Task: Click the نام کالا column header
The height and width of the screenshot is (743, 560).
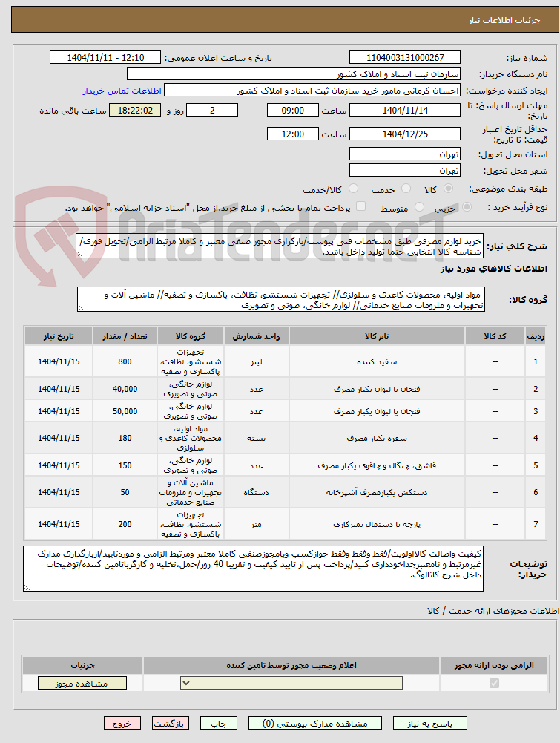Action: pos(377,336)
